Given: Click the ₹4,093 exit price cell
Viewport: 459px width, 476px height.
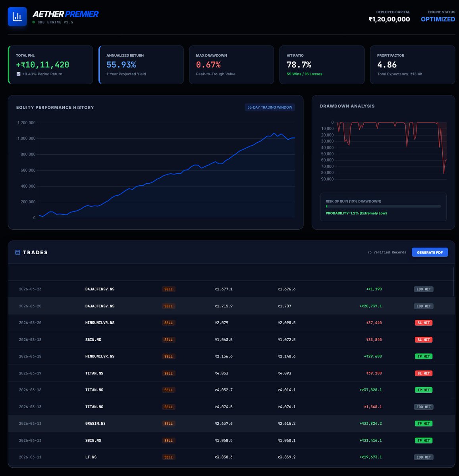Looking at the screenshot, I should 284,373.
